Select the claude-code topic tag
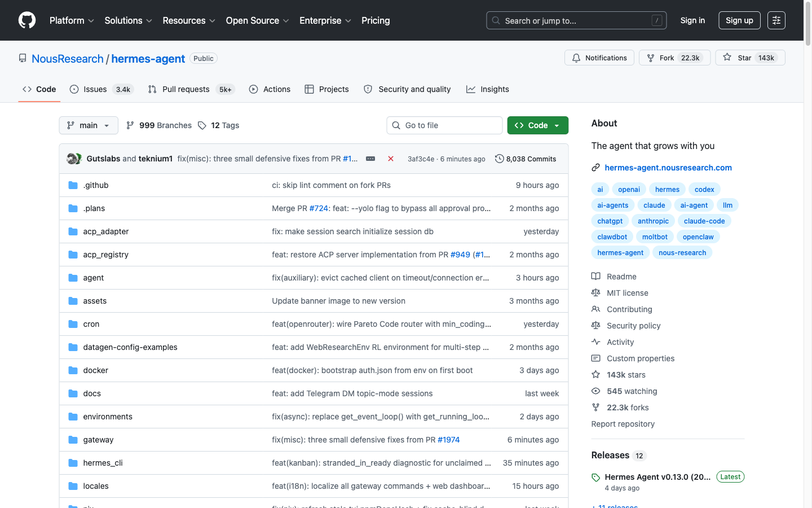This screenshot has height=508, width=812. click(704, 221)
